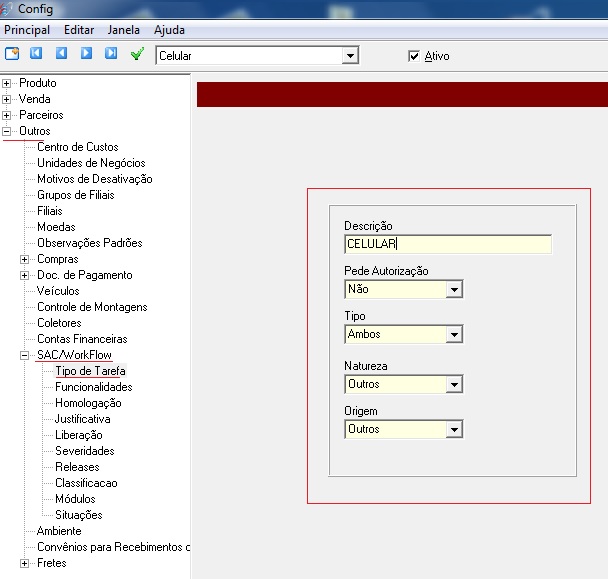
Task: Go to last record arrow icon
Action: (x=111, y=53)
